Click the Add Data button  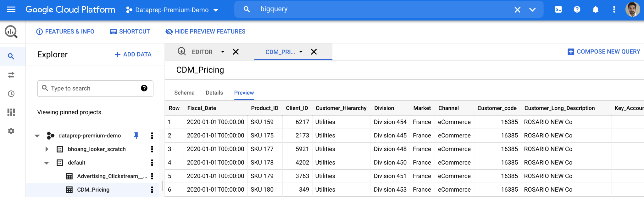click(133, 55)
